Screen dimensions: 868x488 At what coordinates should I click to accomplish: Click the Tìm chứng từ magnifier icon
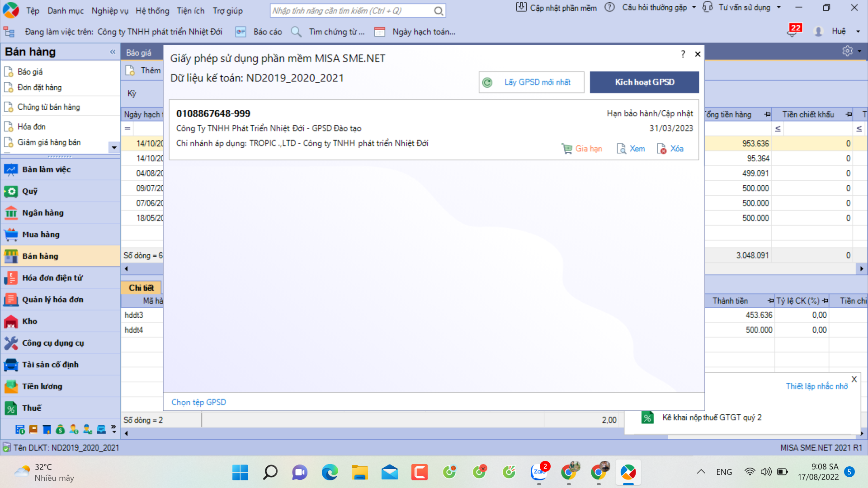pyautogui.click(x=296, y=32)
